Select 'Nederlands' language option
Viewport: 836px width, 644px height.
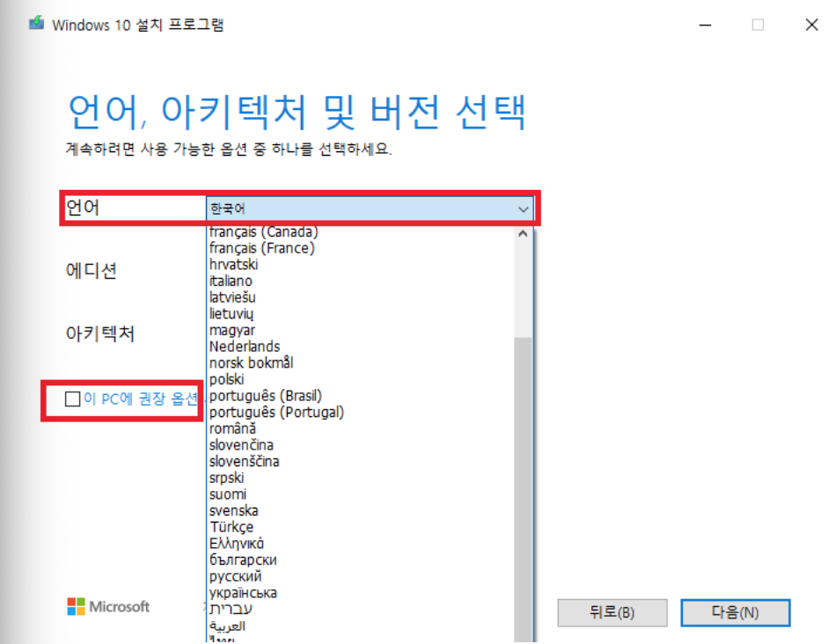click(x=361, y=347)
